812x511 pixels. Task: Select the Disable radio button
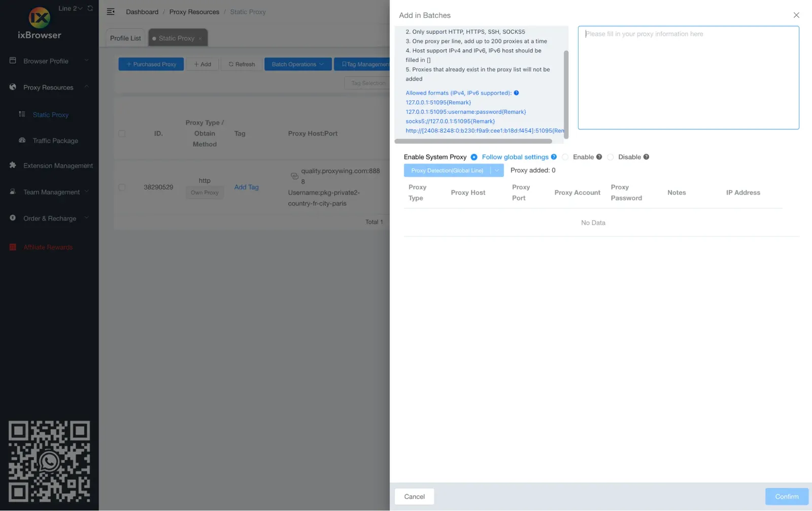pos(610,157)
